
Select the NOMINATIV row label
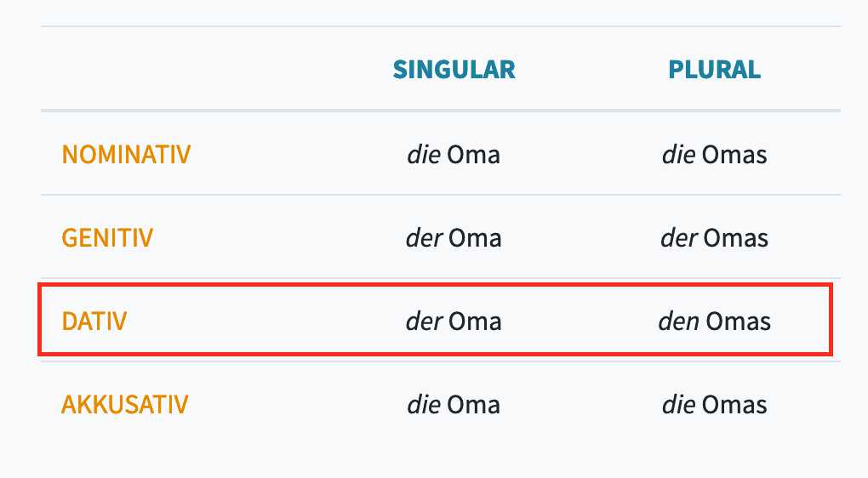click(x=126, y=154)
